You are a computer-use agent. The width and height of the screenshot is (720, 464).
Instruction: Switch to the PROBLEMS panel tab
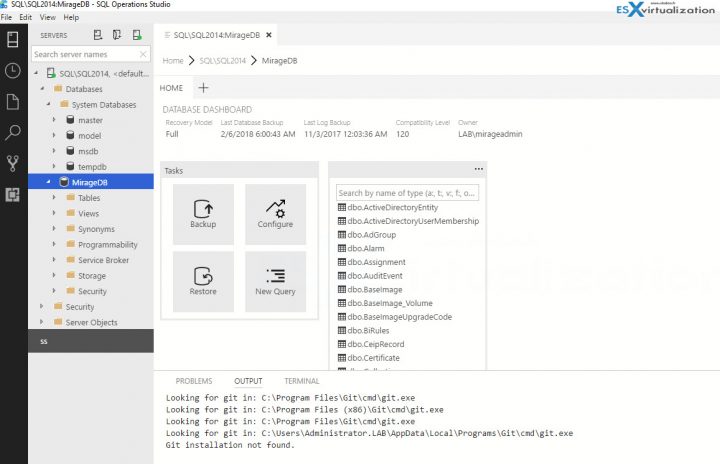194,381
